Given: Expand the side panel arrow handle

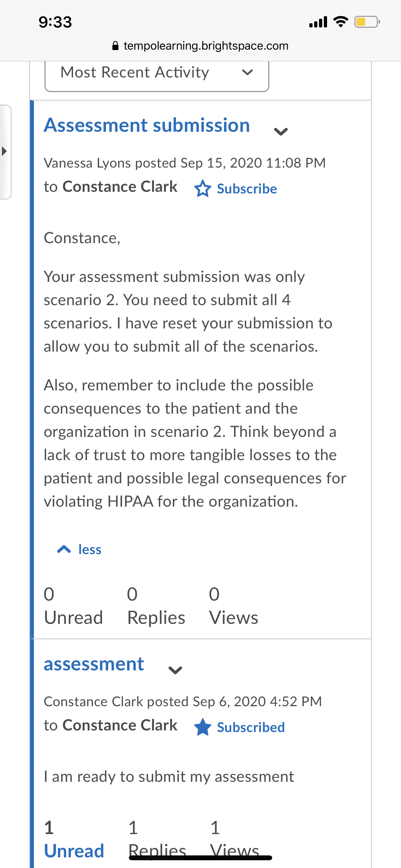Looking at the screenshot, I should click(5, 151).
